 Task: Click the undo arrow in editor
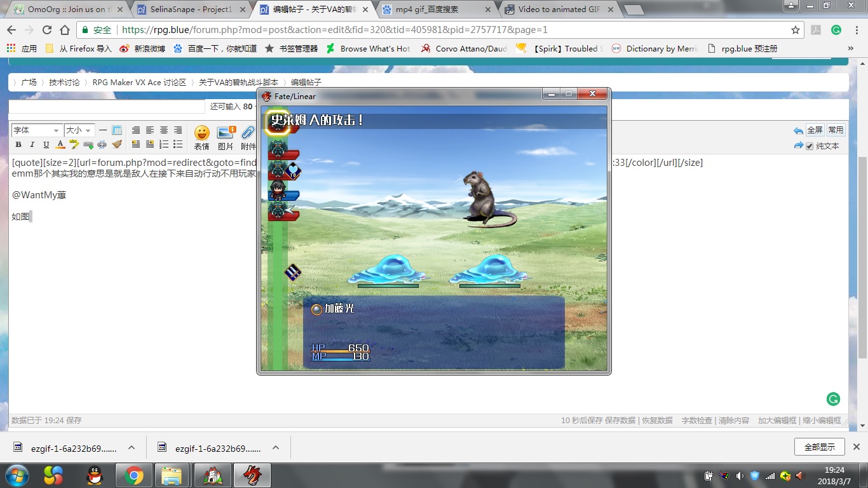798,131
